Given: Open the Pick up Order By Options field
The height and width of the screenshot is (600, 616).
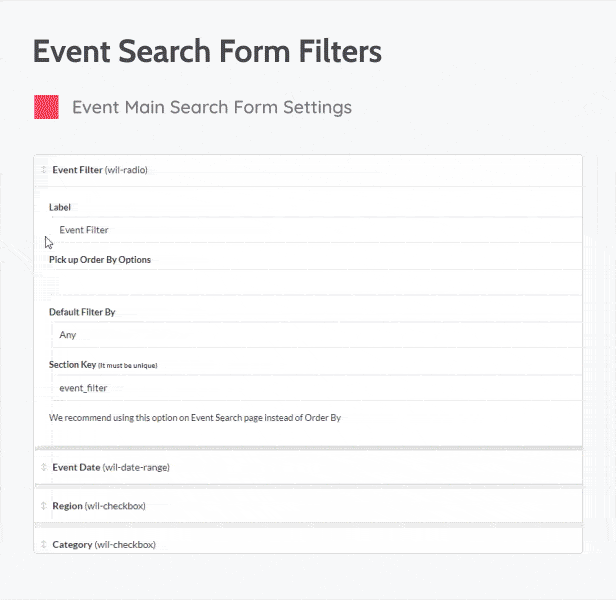Looking at the screenshot, I should click(314, 282).
